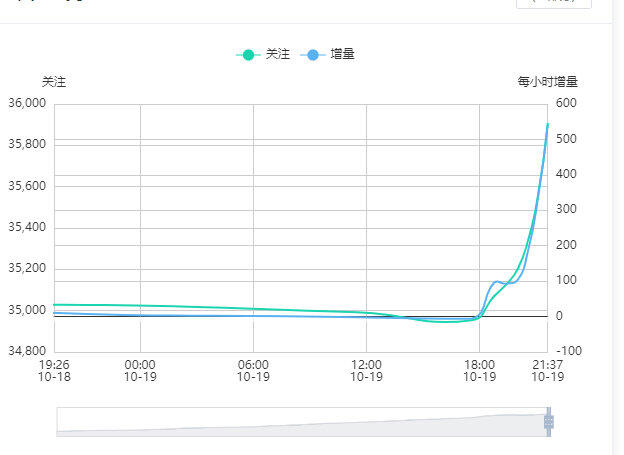Click the blue 增量 legend marker
This screenshot has height=455, width=624.
point(313,55)
